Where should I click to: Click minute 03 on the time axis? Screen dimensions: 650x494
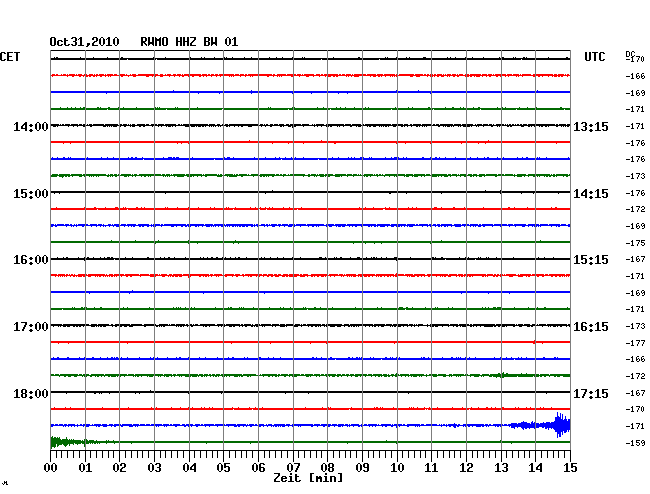(x=155, y=467)
